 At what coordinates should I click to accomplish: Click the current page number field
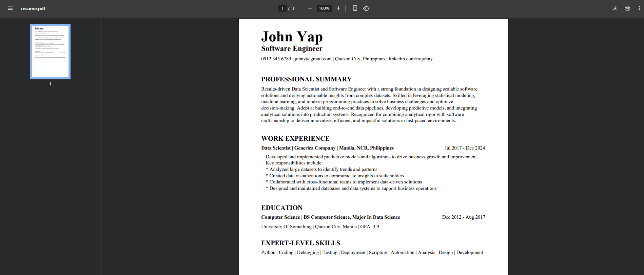(x=282, y=8)
